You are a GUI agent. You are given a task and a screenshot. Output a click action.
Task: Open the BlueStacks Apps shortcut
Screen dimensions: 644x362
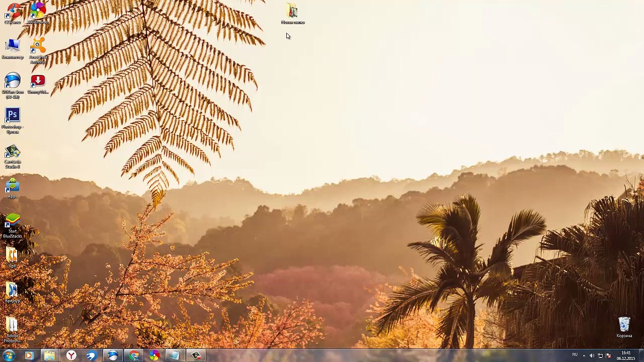point(13,189)
